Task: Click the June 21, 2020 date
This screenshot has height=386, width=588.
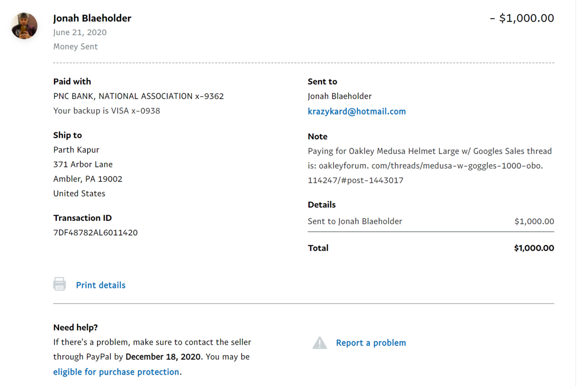Action: pyautogui.click(x=80, y=32)
